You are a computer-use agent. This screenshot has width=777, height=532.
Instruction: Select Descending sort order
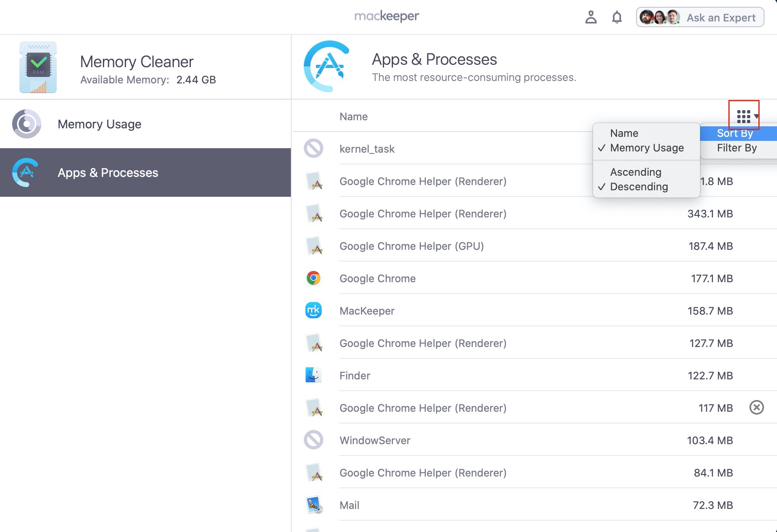647,187
